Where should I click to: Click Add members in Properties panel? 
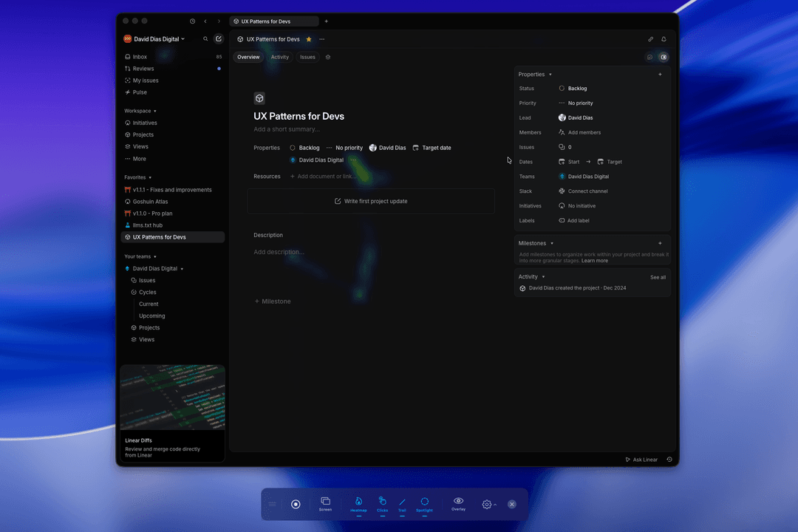pyautogui.click(x=580, y=132)
